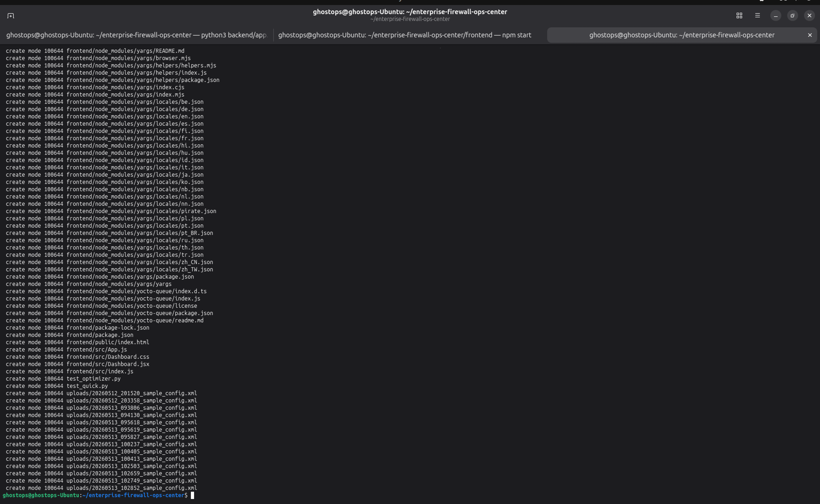This screenshot has height=504, width=820.
Task: Click line yargs/locales/be.json
Action: [x=105, y=102]
